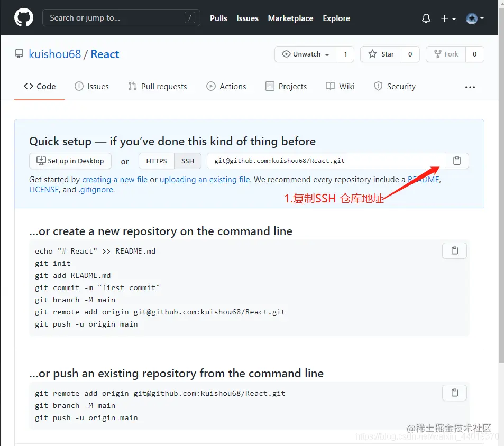The image size is (504, 446).
Task: Star the repository
Action: [x=381, y=54]
